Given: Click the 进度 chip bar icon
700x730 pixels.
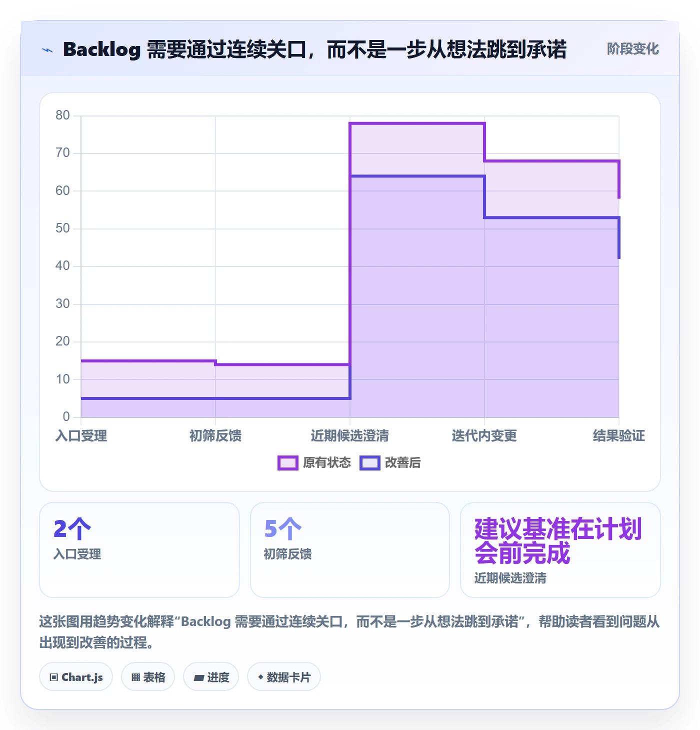Looking at the screenshot, I should [199, 678].
